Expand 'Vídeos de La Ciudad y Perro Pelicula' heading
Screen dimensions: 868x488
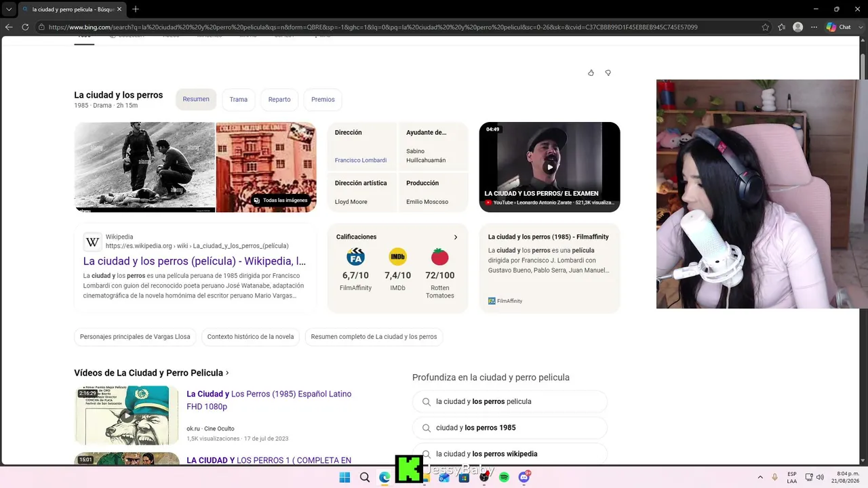(x=151, y=373)
